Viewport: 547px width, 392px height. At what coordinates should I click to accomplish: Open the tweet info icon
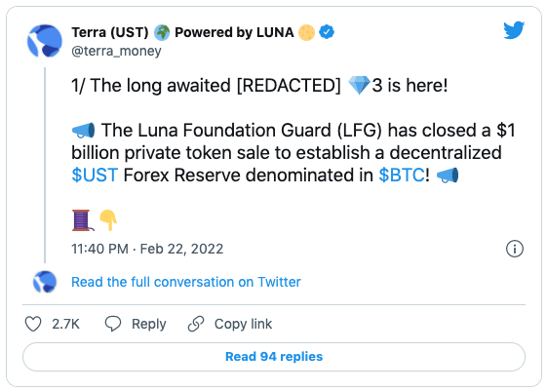(x=515, y=249)
